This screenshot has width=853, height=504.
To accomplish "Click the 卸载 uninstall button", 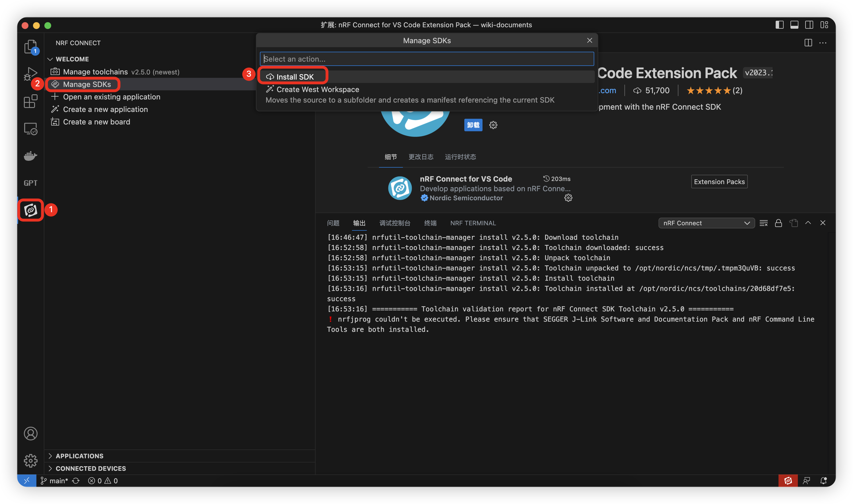I will point(473,125).
